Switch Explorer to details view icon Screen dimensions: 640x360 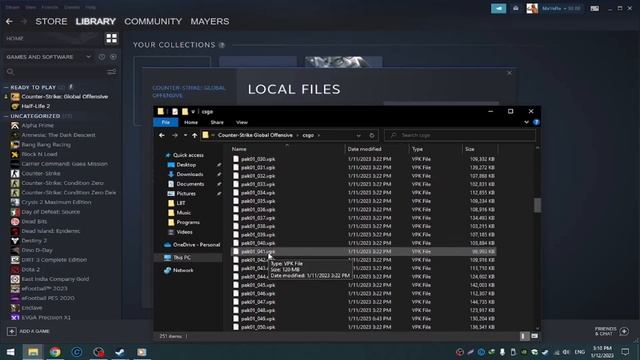[524, 336]
